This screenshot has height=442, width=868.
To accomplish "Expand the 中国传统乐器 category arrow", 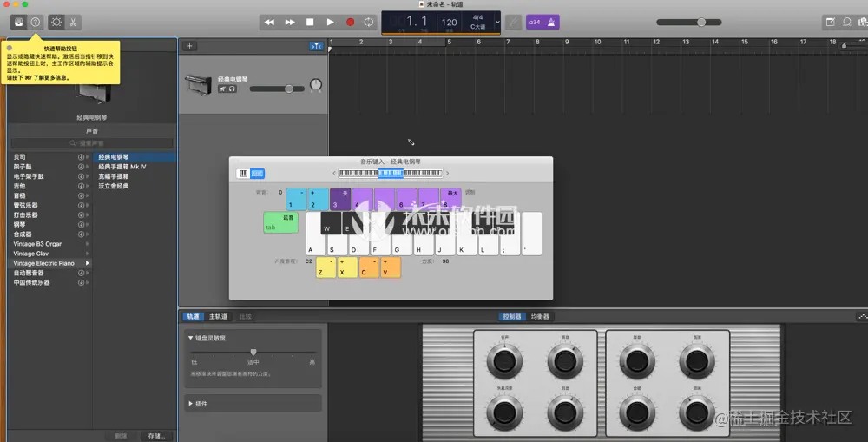I will click(88, 282).
